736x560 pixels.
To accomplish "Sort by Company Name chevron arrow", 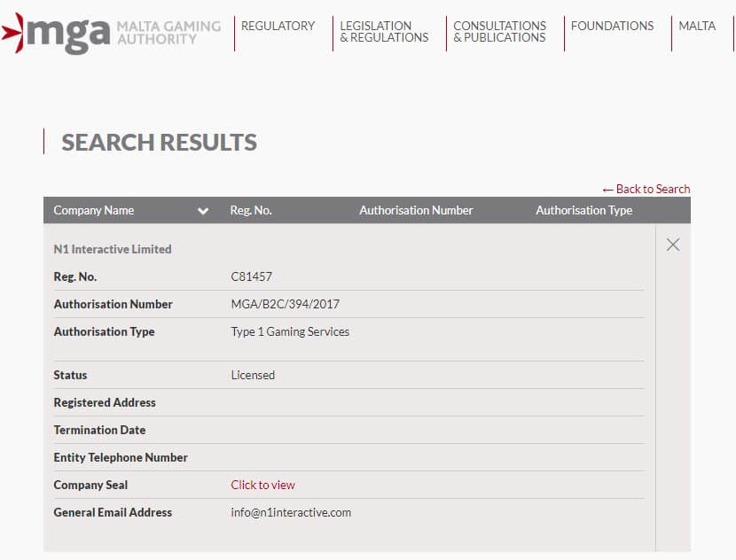I will [x=203, y=211].
